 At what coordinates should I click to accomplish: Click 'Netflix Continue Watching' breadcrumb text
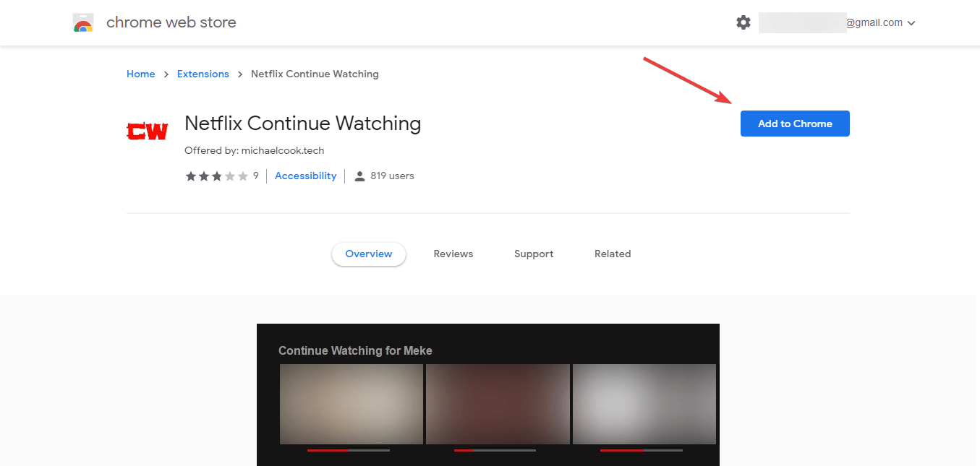coord(315,74)
